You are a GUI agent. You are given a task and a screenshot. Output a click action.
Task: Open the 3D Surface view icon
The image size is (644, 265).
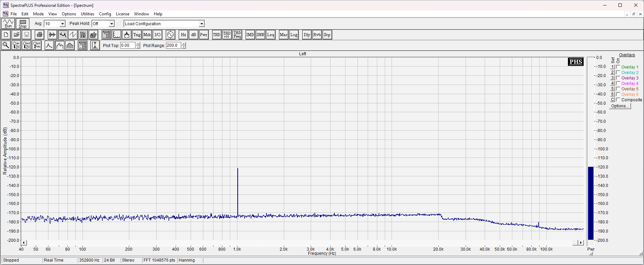(93, 35)
